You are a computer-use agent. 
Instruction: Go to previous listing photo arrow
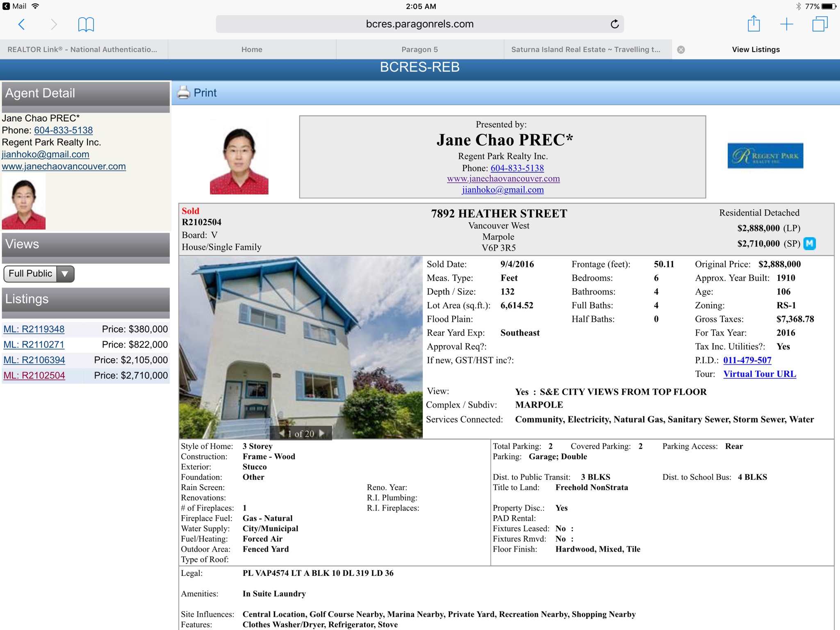tap(282, 433)
